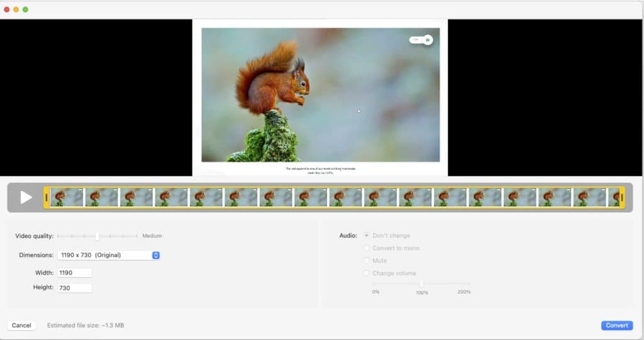This screenshot has height=340, width=644.
Task: Click the Width input field
Action: pos(75,273)
